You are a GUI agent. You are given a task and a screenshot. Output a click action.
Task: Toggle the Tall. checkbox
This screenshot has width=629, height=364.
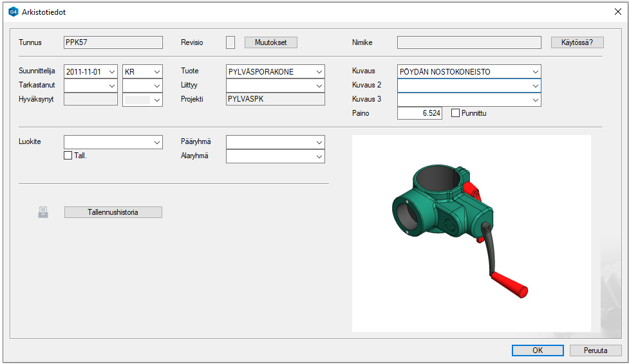point(68,155)
